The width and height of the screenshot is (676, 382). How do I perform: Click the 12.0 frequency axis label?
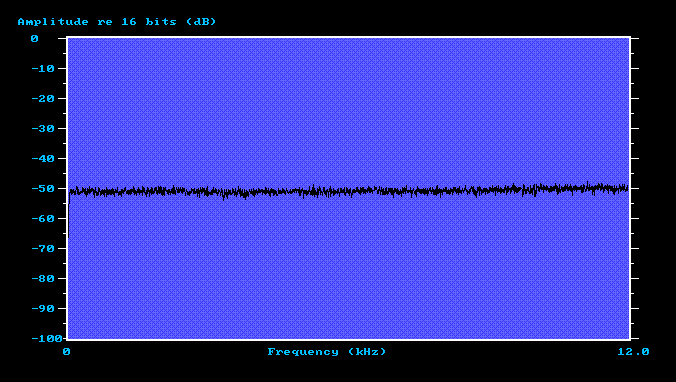pyautogui.click(x=633, y=352)
